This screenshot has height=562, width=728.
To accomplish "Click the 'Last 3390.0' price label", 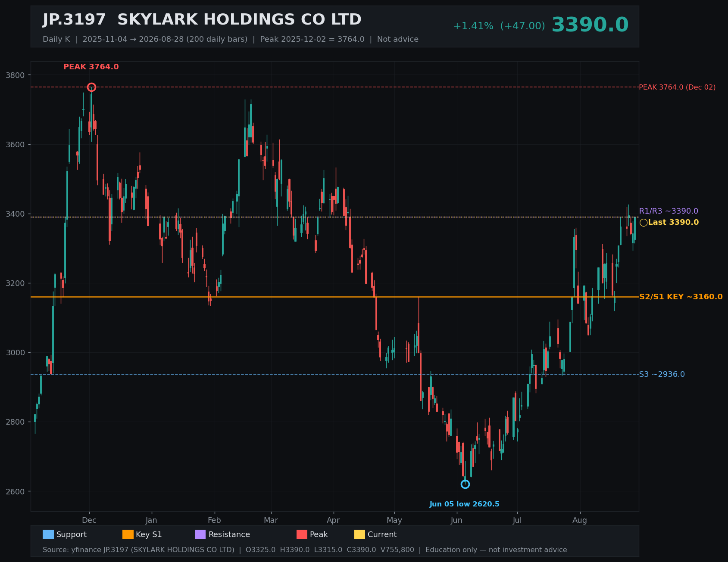I will pos(673,223).
